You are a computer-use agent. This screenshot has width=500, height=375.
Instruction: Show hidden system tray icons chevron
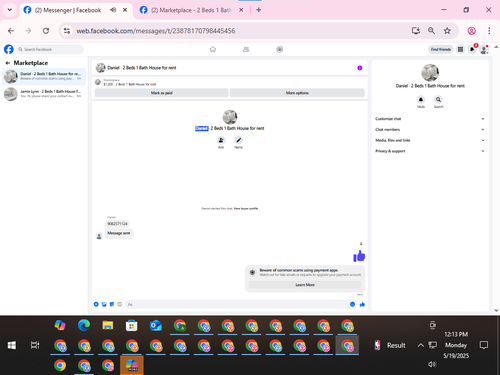point(421,345)
